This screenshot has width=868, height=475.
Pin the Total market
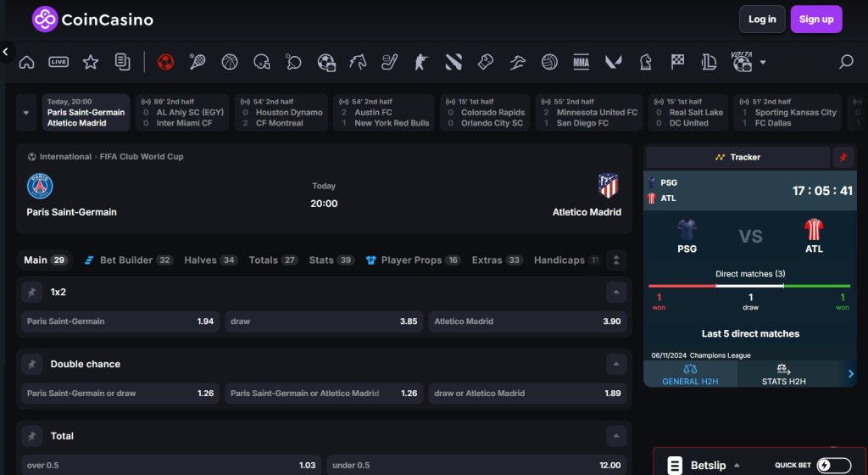click(31, 436)
